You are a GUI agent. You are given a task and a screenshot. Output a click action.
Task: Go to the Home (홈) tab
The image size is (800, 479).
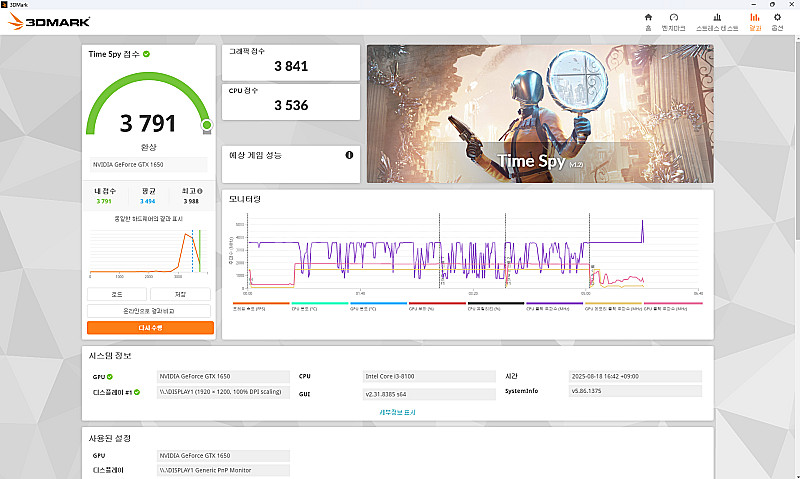pos(648,21)
